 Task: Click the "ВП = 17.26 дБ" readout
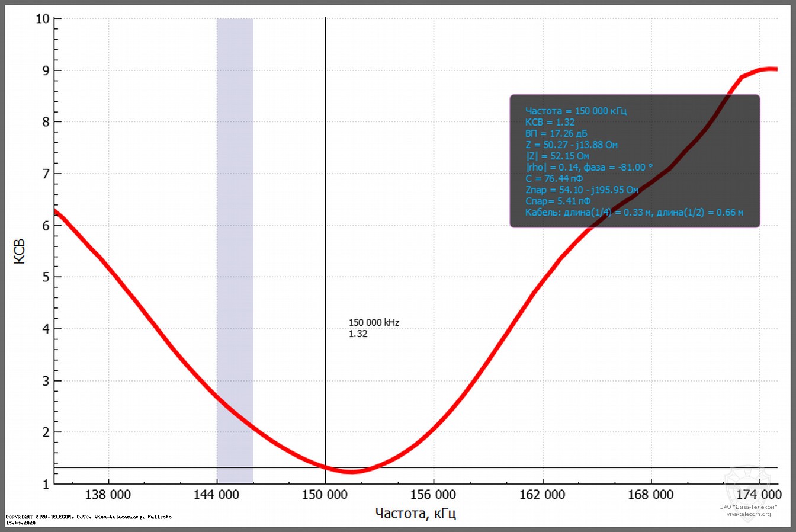point(556,133)
